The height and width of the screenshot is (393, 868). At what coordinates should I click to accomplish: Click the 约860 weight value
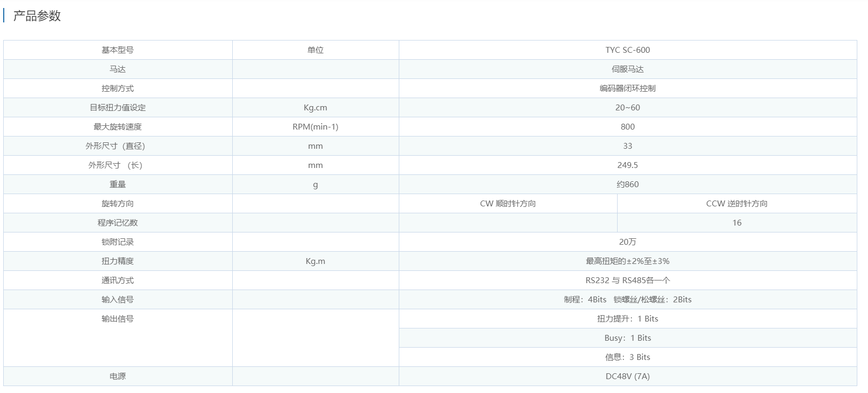[628, 185]
